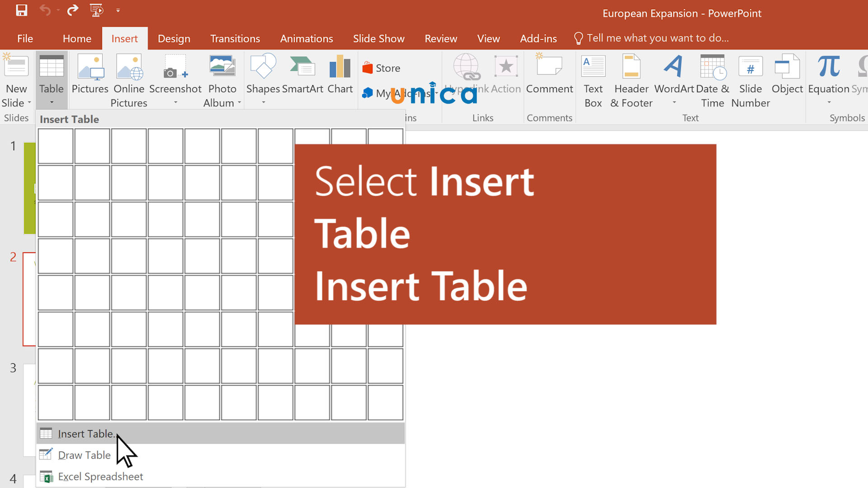The width and height of the screenshot is (868, 488).
Task: Expand the Screenshot dropdown arrow
Action: (176, 103)
